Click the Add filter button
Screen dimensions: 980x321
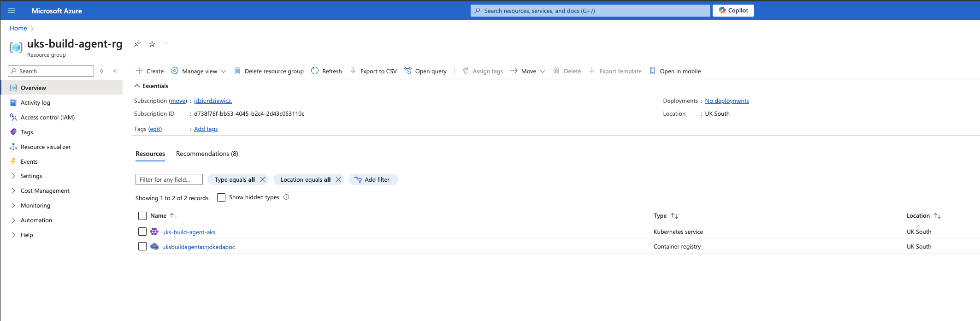(x=373, y=179)
